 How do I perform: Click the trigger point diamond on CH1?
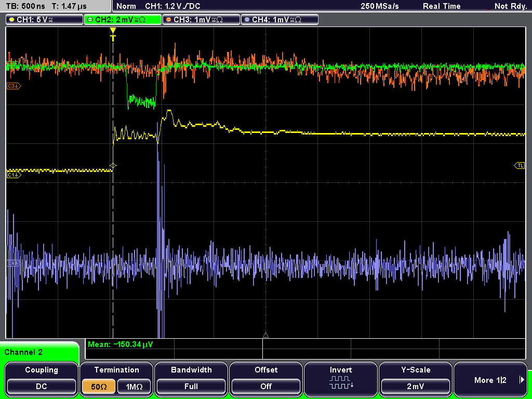[x=113, y=166]
